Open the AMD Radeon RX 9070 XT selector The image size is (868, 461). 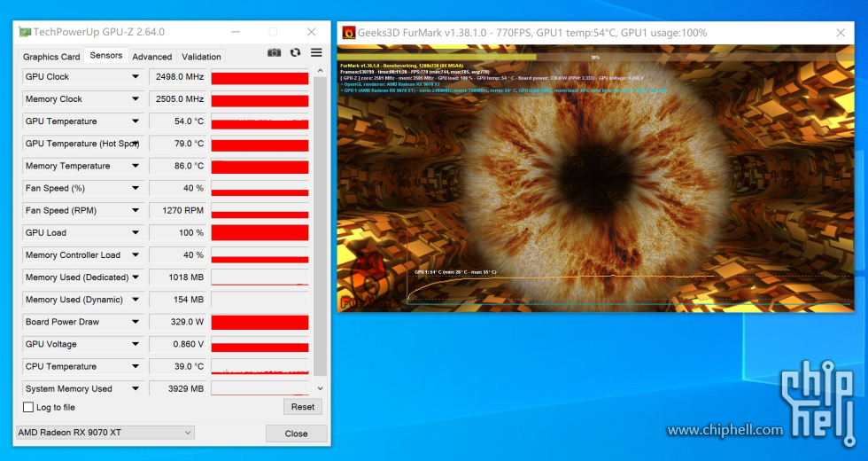pyautogui.click(x=105, y=433)
